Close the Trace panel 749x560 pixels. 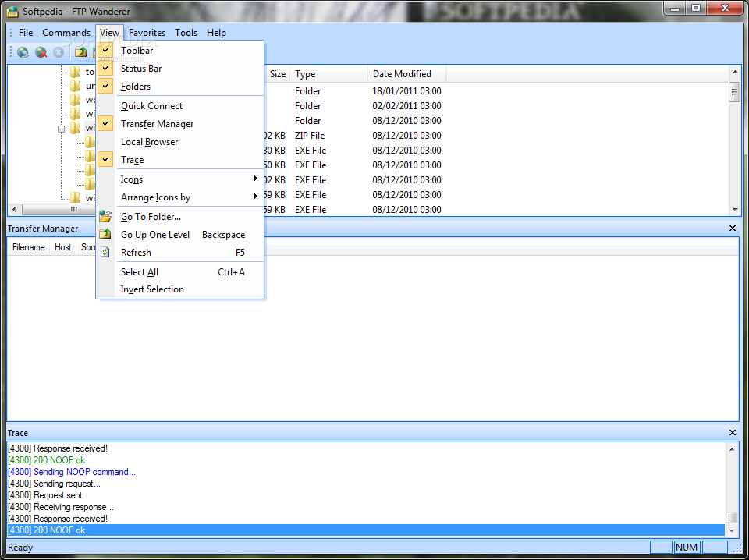(x=733, y=433)
